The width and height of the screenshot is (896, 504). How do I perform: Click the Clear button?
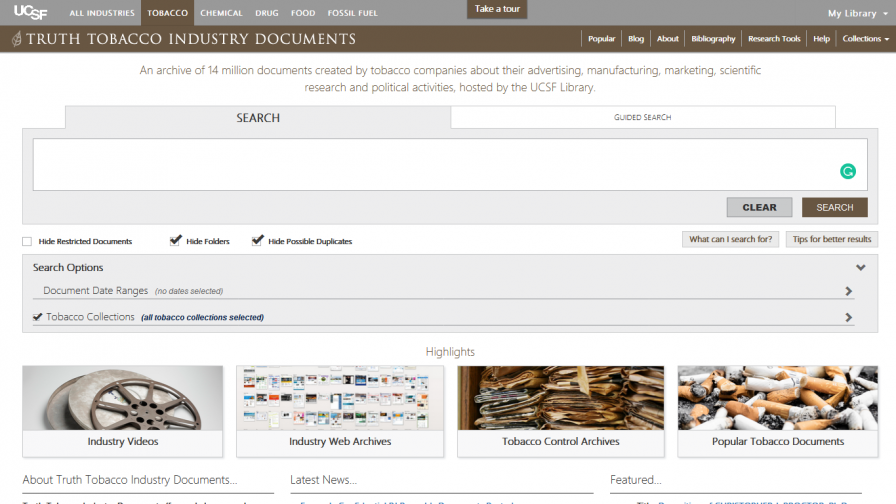click(759, 207)
